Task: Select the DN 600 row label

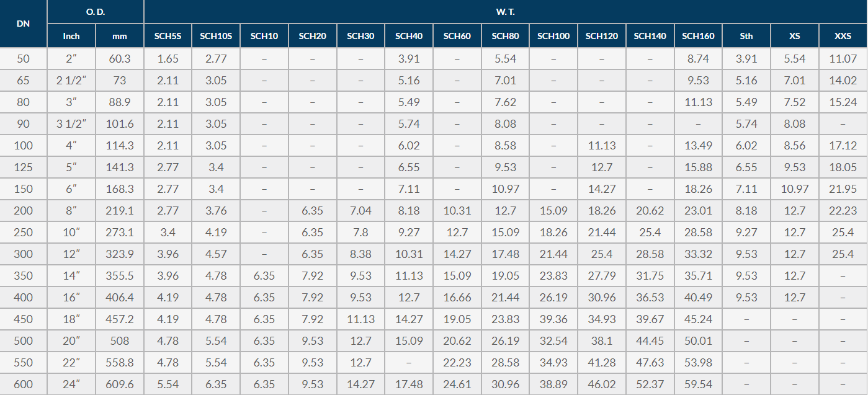Action: pyautogui.click(x=23, y=384)
